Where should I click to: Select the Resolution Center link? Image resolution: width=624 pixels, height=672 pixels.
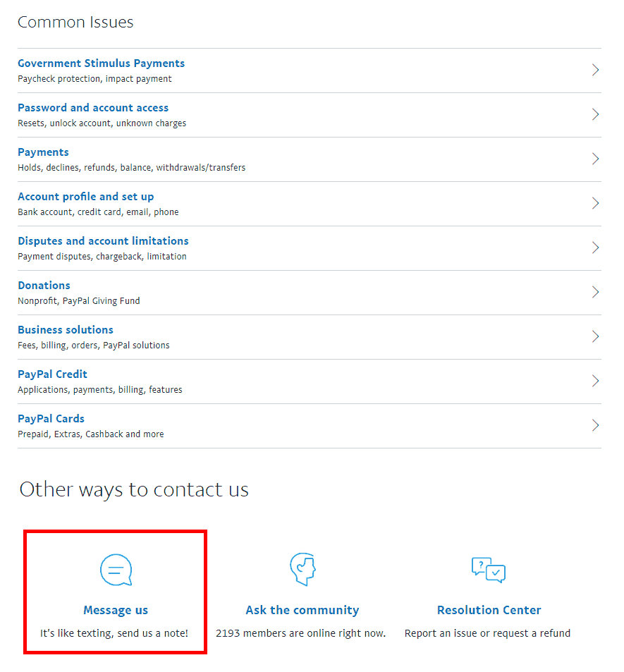pyautogui.click(x=489, y=610)
